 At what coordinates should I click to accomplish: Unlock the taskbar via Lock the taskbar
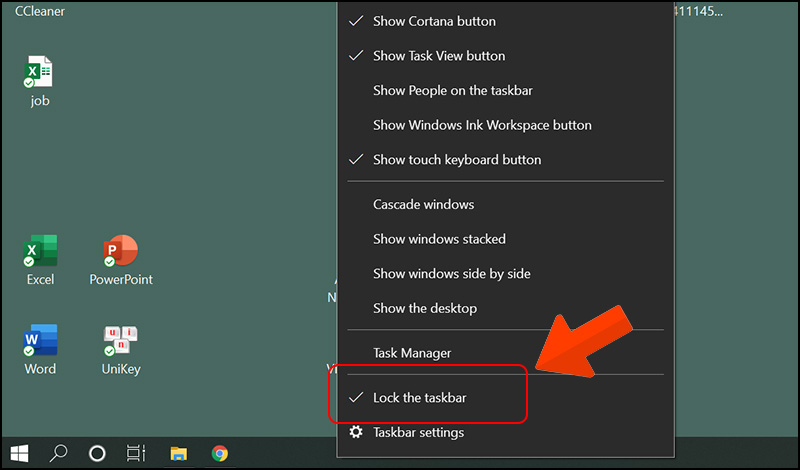click(x=419, y=398)
